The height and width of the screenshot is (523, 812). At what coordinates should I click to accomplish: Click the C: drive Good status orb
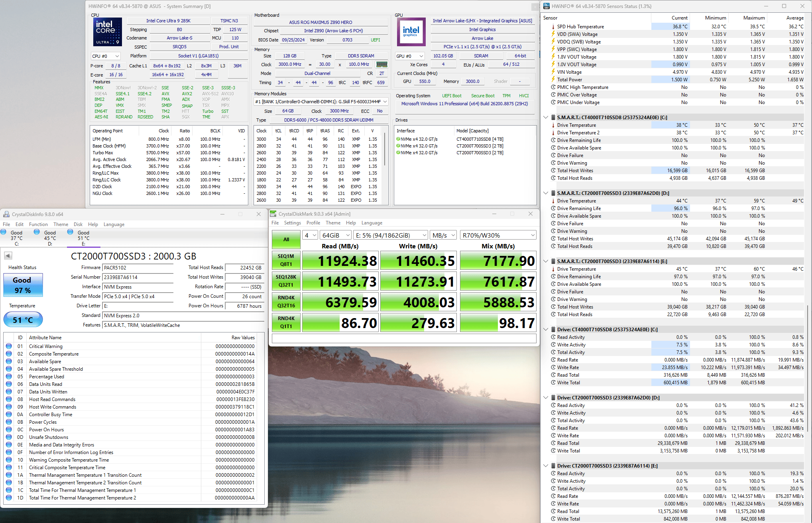pos(3,232)
